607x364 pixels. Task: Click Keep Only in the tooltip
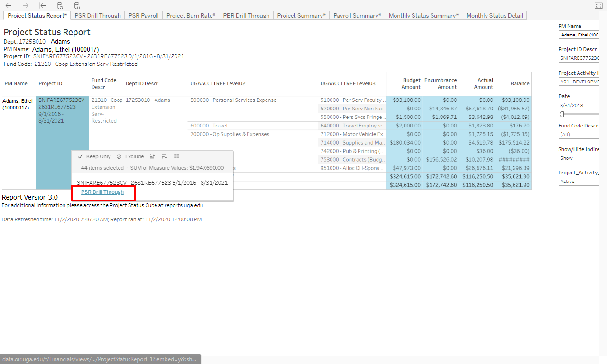click(94, 156)
